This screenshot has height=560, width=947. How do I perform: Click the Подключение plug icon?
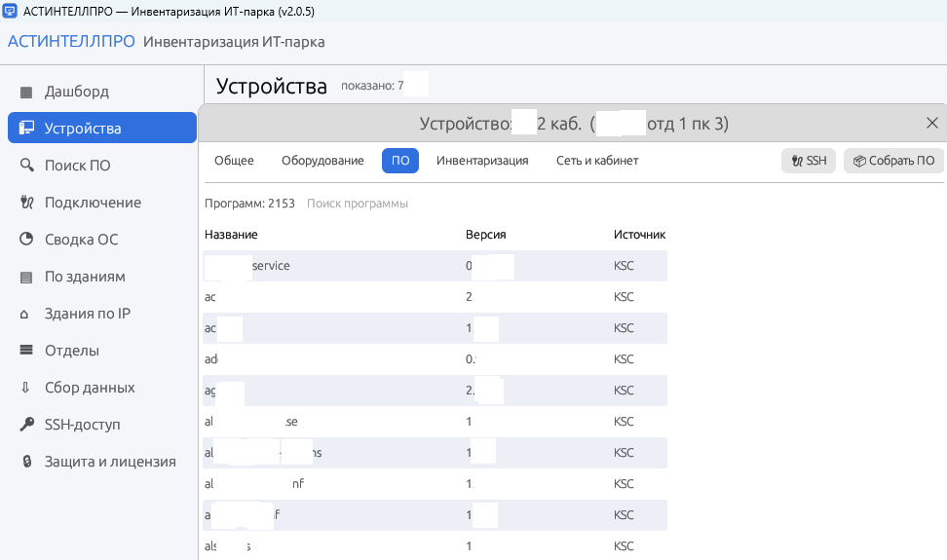point(26,203)
